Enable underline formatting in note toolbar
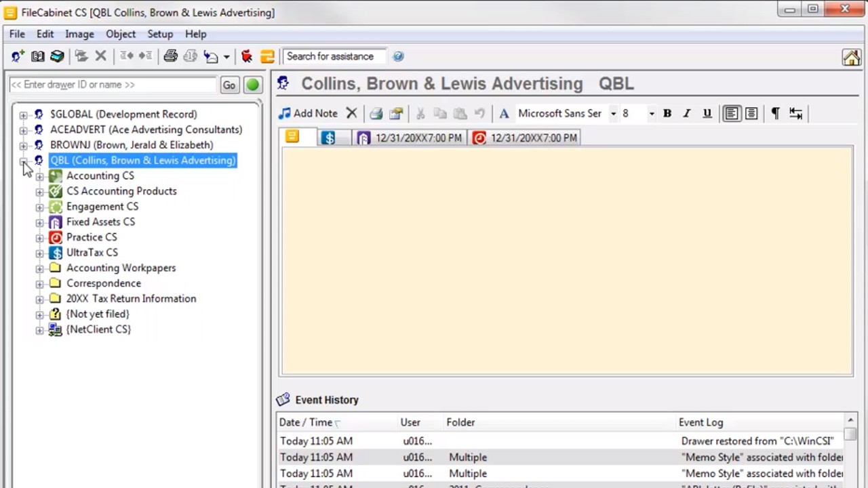The width and height of the screenshot is (868, 488). coord(707,113)
